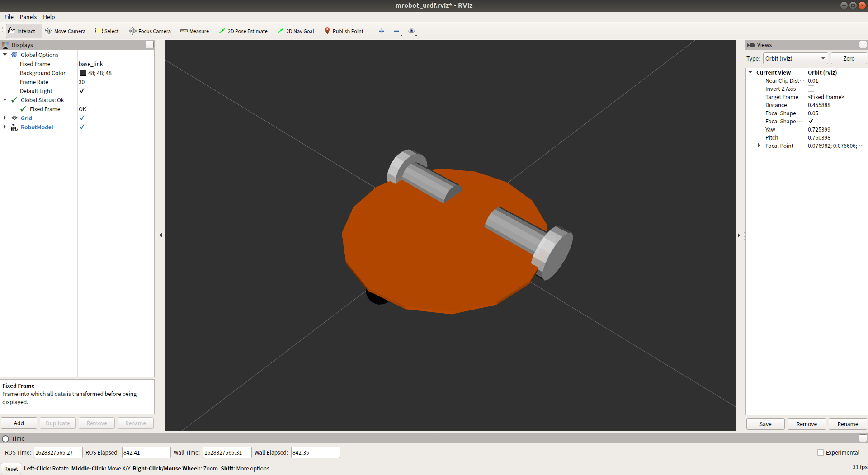Click the Fixed Frame status checkmark icon
The width and height of the screenshot is (868, 475).
pos(24,109)
